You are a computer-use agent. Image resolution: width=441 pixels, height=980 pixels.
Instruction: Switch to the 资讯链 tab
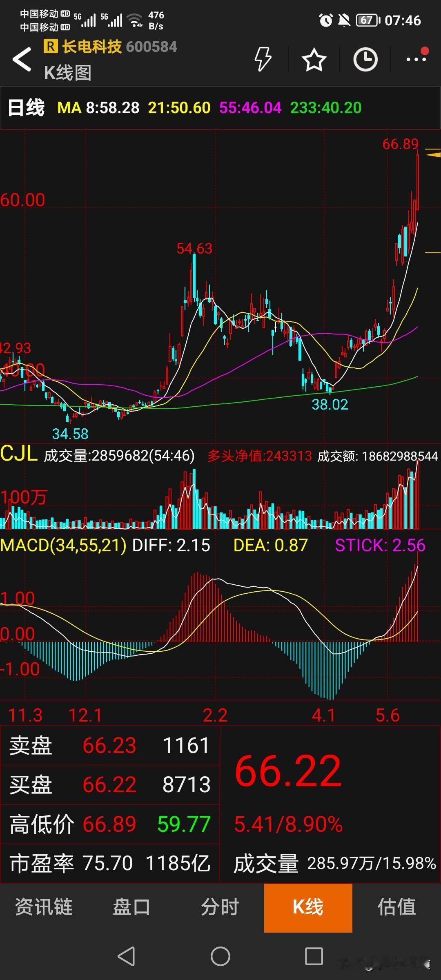click(x=44, y=907)
